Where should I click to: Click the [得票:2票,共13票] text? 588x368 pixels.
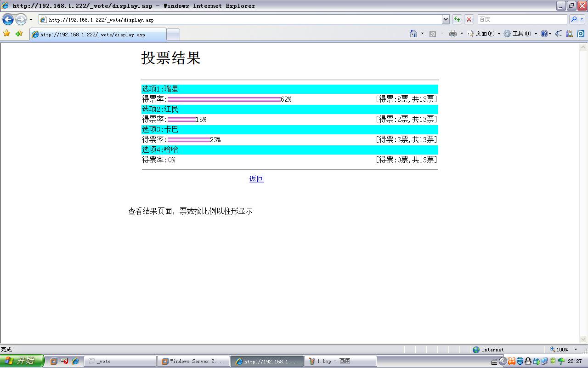(x=406, y=119)
